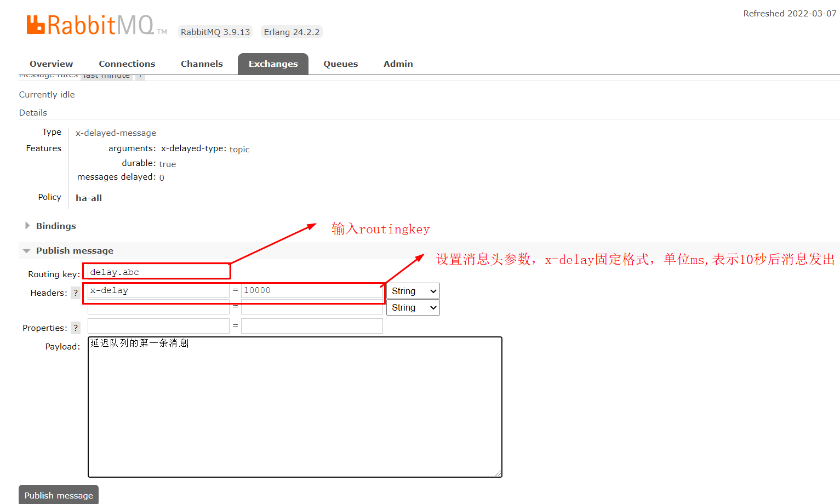The image size is (840, 504).
Task: Click the empty second header name field
Action: [x=158, y=308]
